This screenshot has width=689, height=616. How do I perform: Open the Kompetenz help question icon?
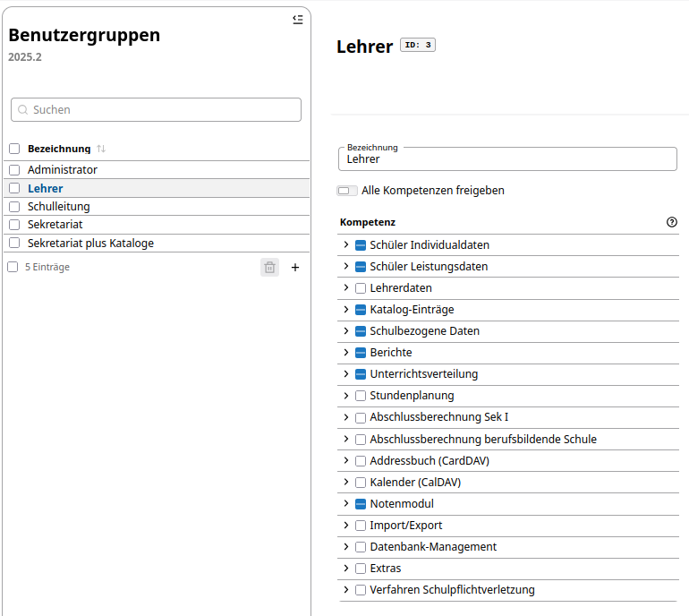671,222
